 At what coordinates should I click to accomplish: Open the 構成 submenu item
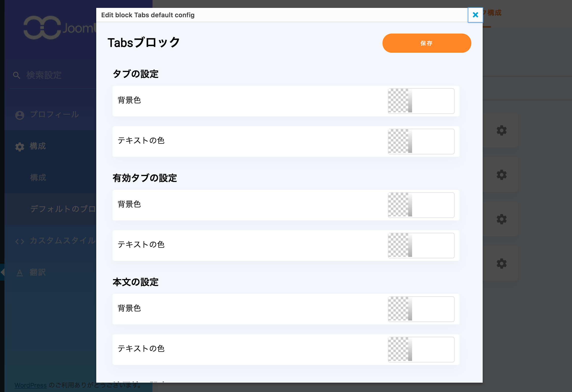(x=38, y=178)
